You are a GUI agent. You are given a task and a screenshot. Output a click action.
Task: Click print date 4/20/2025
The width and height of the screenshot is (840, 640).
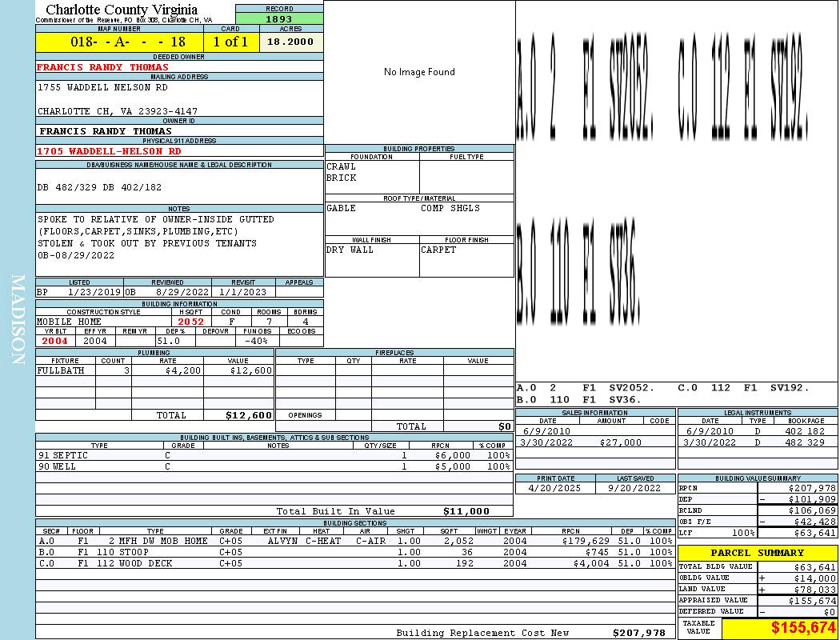pyautogui.click(x=554, y=489)
